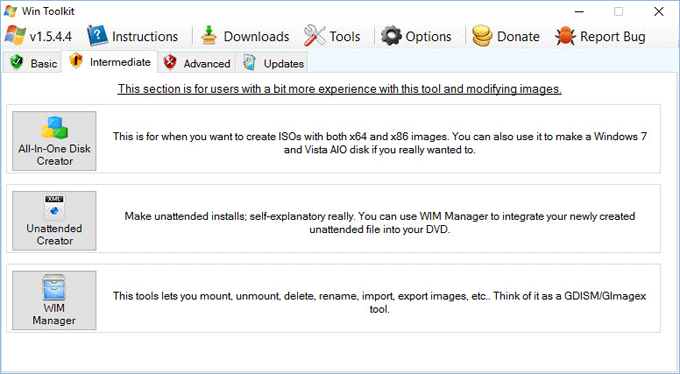Click the All-In-One Disk Creator cubes icon
This screenshot has width=680, height=374.
coord(55,128)
